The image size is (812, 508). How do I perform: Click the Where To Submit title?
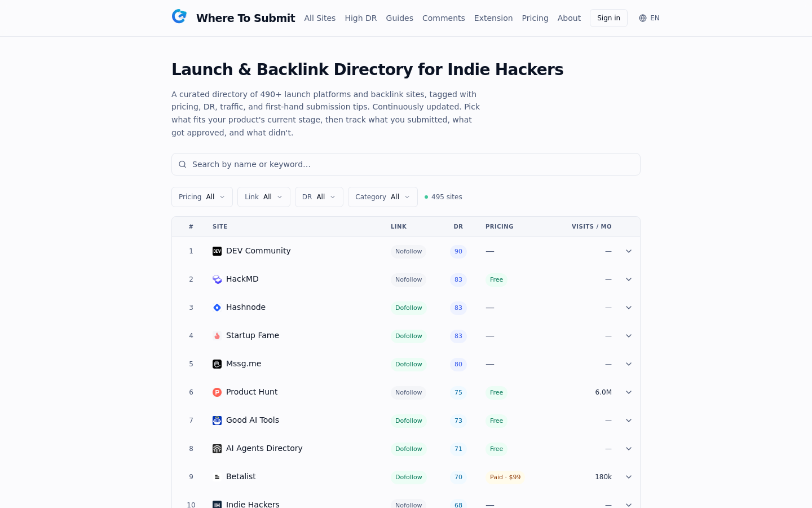tap(245, 18)
